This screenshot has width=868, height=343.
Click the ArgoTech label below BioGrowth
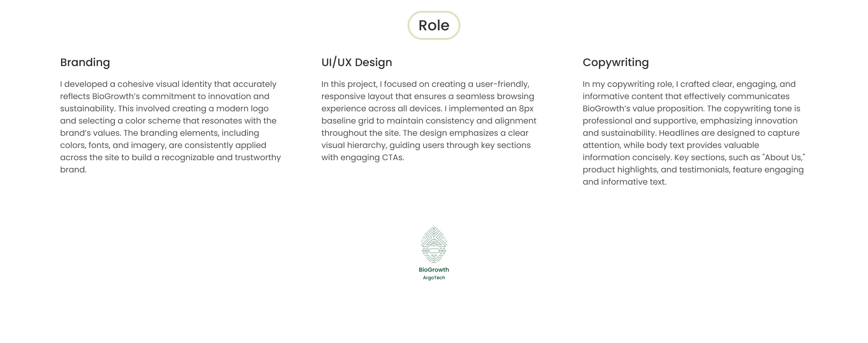tap(434, 278)
